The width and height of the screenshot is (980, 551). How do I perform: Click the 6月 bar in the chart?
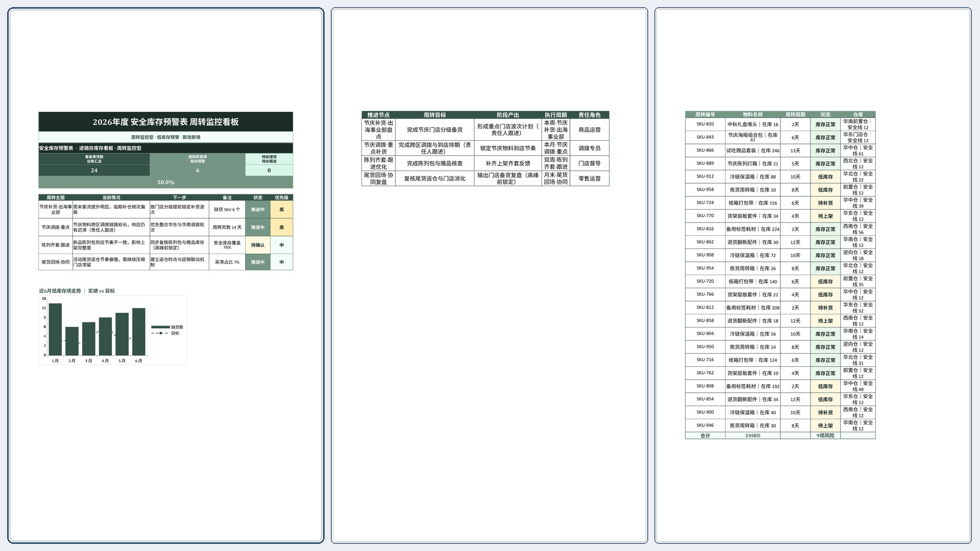click(138, 332)
